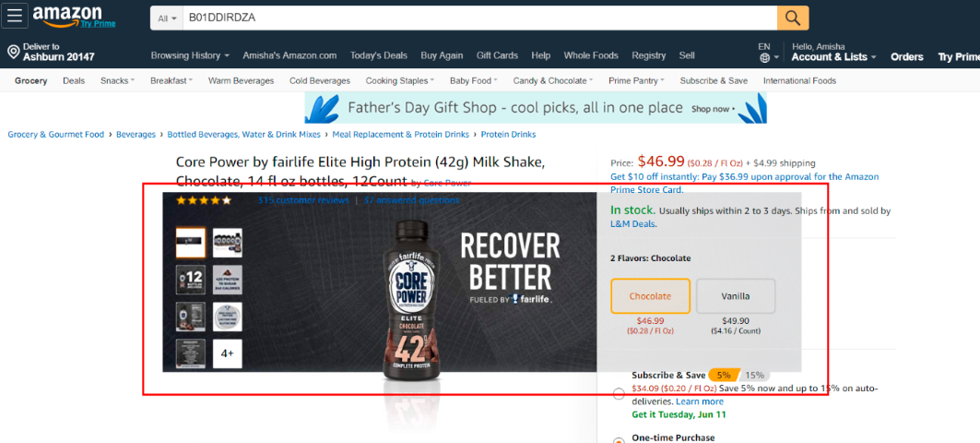Open the All search category dropdown
Screen dimensions: 980x443
pos(167,18)
